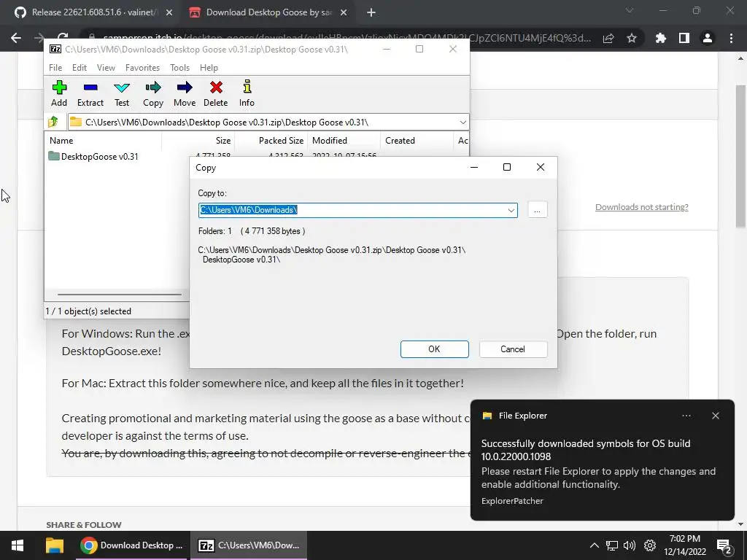Select the Move toolbar icon
The image size is (747, 560).
[x=185, y=93]
